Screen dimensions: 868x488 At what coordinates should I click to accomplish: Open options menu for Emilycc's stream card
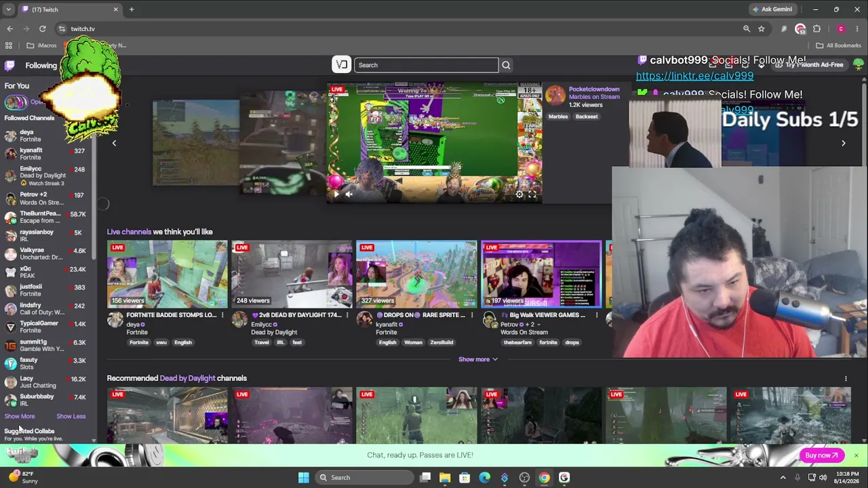click(x=347, y=315)
